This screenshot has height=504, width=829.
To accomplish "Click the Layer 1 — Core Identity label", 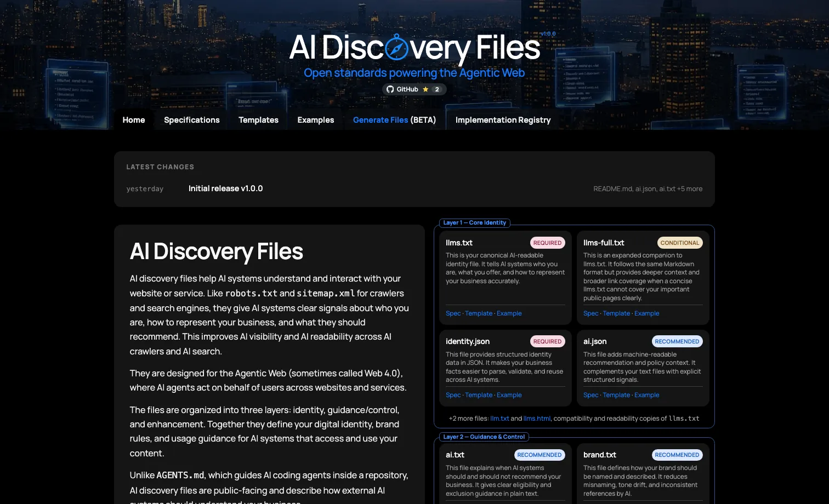I will coord(474,222).
